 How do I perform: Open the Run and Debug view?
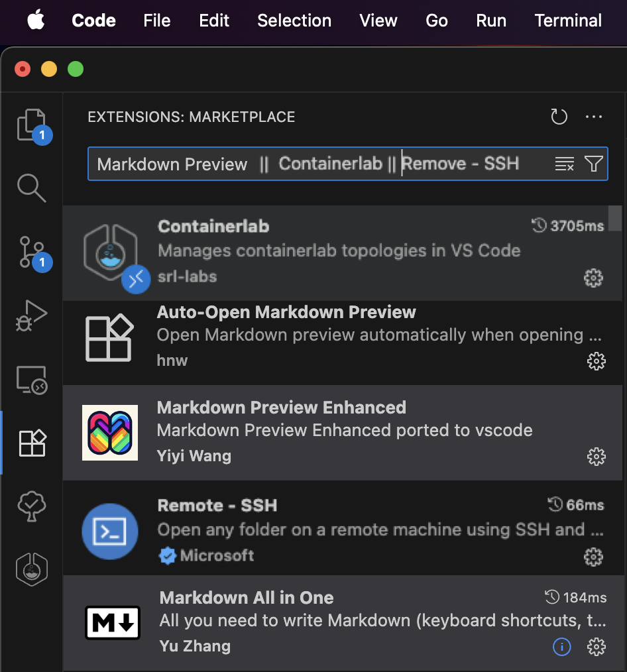pos(32,316)
